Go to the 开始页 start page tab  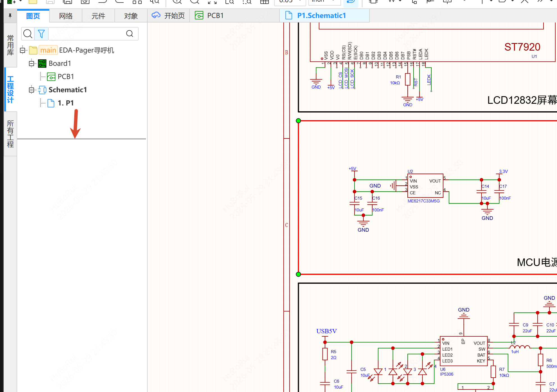point(168,15)
